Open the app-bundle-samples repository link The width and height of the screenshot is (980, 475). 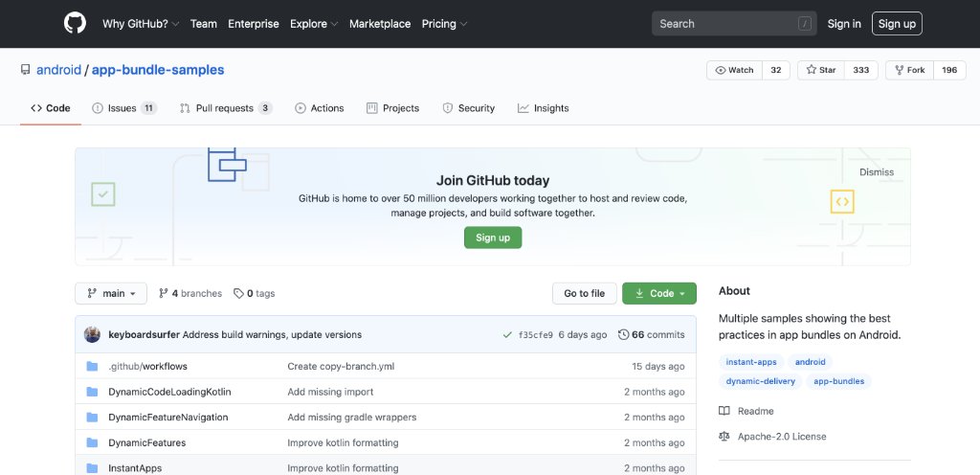pos(158,70)
